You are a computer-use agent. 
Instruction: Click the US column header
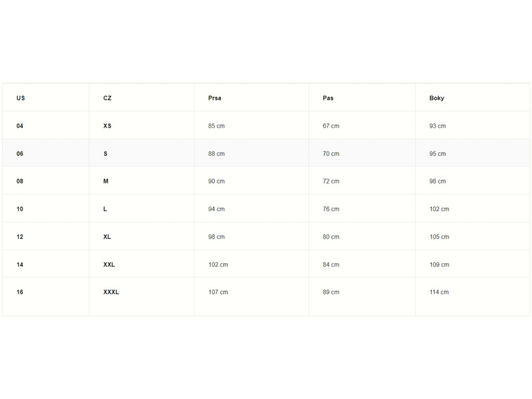coord(21,98)
